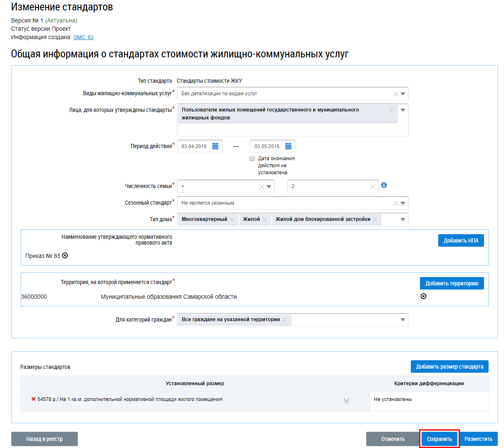Open the house type dropdown arrow
504x448 pixels.
pyautogui.click(x=403, y=220)
